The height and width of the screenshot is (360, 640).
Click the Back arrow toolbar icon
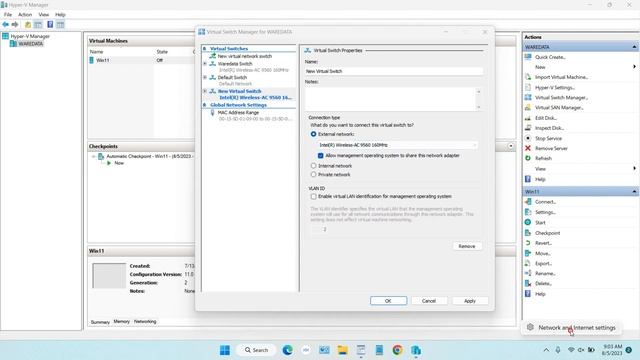6,24
